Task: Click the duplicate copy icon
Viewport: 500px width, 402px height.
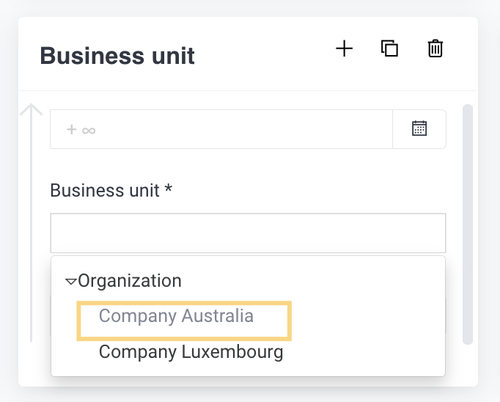Action: coord(389,49)
